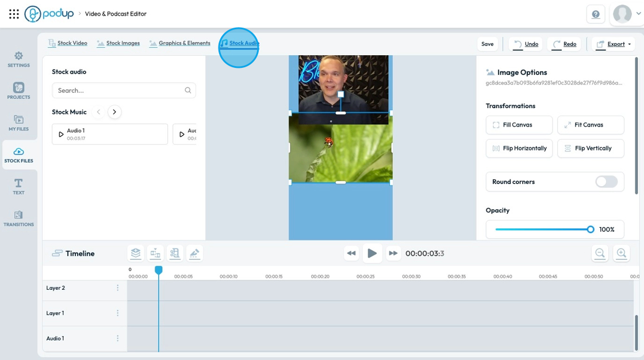
Task: Go to previous Stock Music page
Action: 98,112
